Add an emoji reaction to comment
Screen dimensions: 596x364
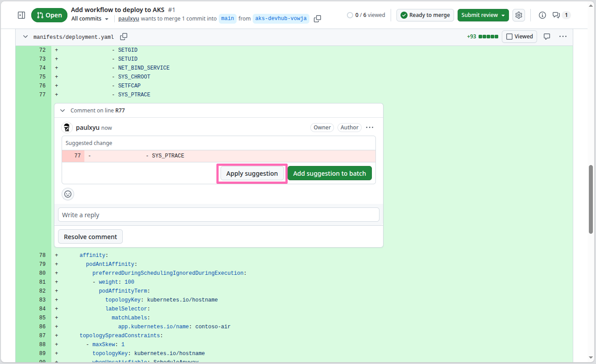click(x=68, y=194)
